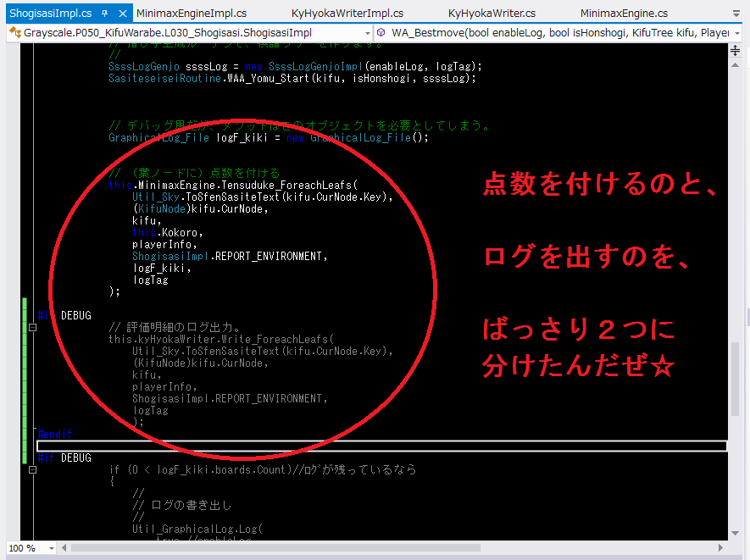Toggle the pin on ShogisasiImpl.cs tab
Image resolution: width=750 pixels, height=560 pixels.
(x=105, y=14)
